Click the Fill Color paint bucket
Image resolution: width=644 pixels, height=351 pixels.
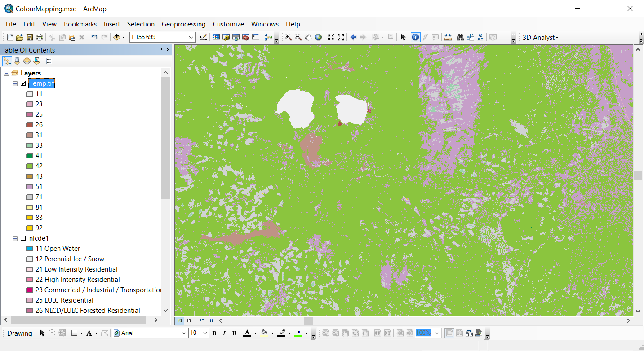click(x=264, y=333)
